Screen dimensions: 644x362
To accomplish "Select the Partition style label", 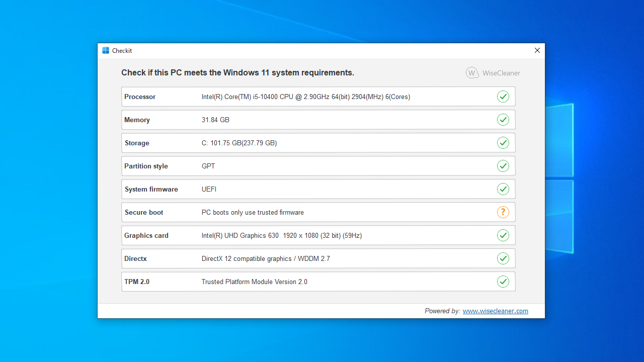I will pos(146,166).
